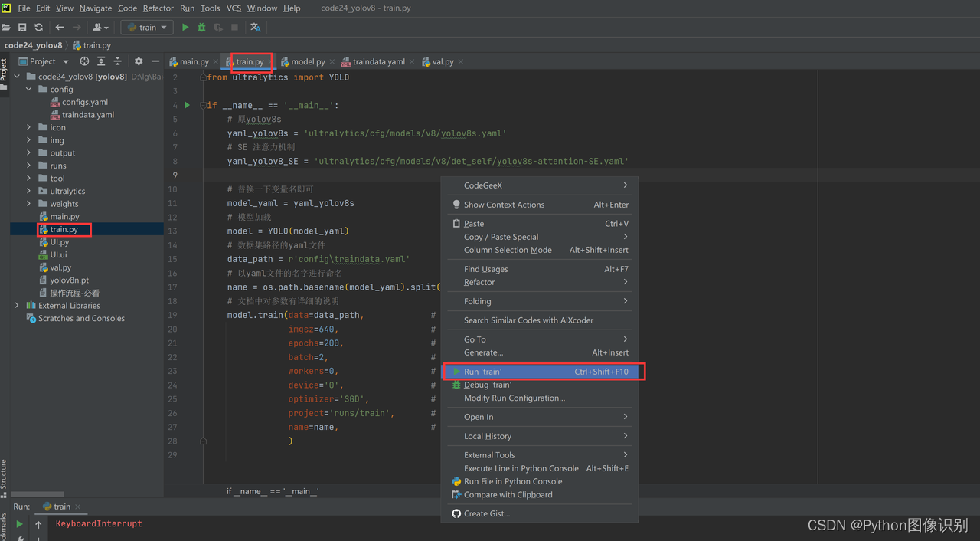Open the user/code-with-me toolbar icon

tap(100, 27)
